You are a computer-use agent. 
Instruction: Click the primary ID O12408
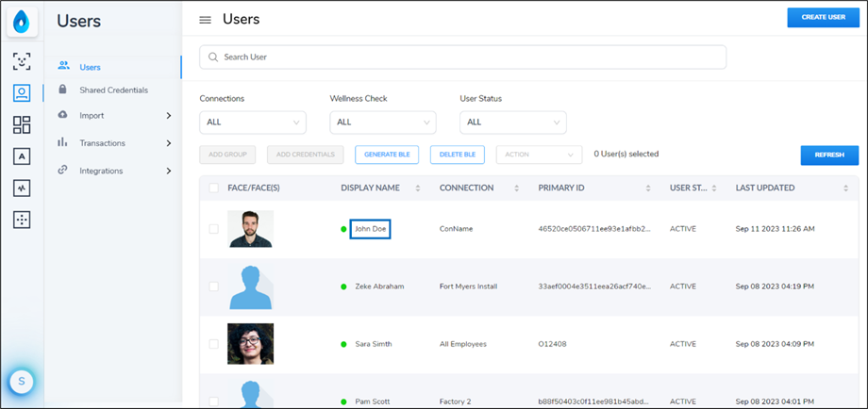553,344
